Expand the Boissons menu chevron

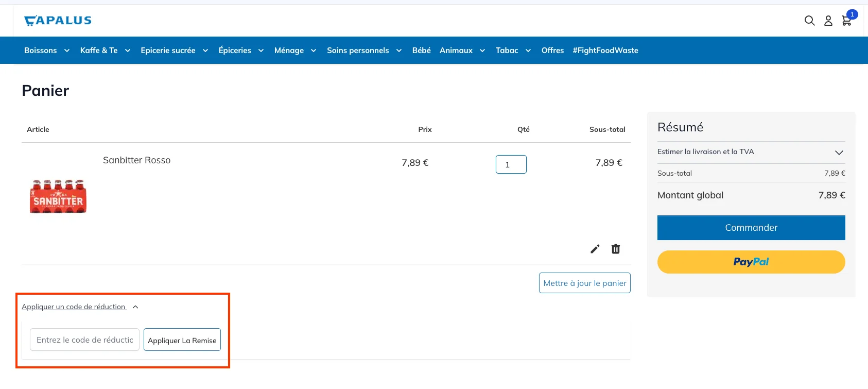pyautogui.click(x=67, y=50)
